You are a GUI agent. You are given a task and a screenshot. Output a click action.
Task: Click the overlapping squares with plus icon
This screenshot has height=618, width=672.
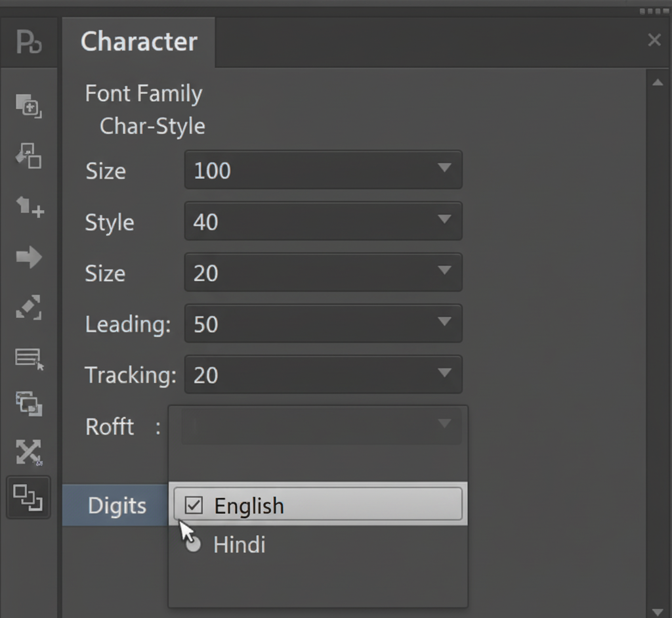point(28,106)
